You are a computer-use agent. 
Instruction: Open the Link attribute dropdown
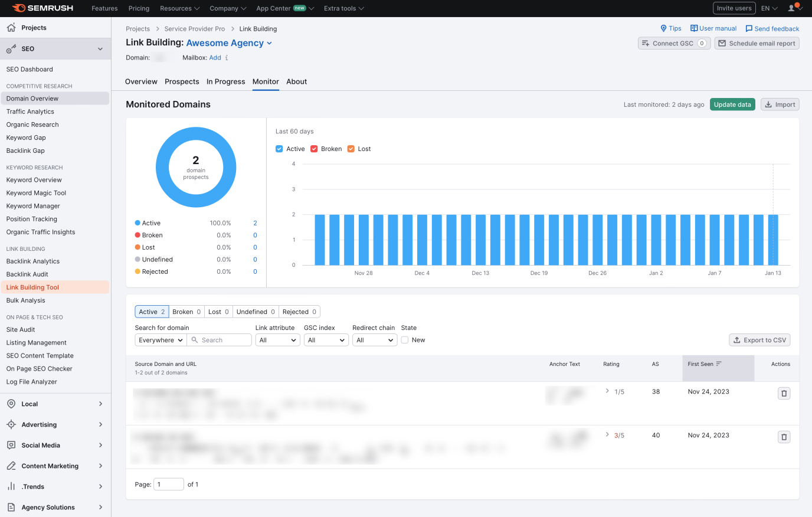(278, 340)
